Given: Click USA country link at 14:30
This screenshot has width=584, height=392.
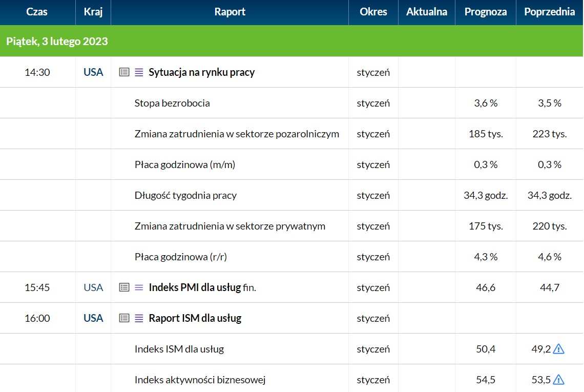Looking at the screenshot, I should (x=93, y=72).
